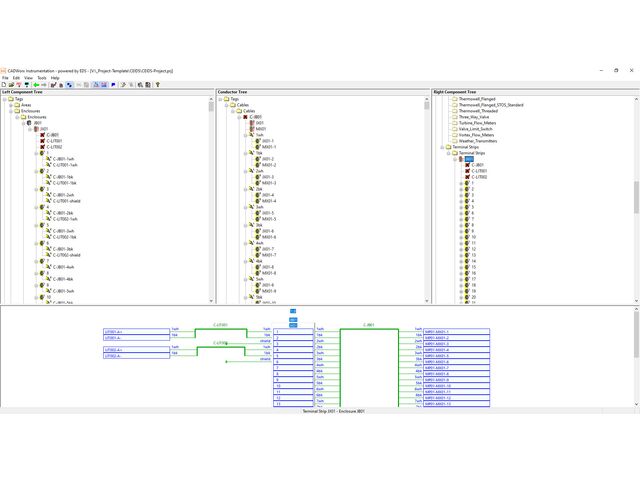The width and height of the screenshot is (640, 480).
Task: Click the terminal 10 icon in right tree
Action: coord(466,237)
